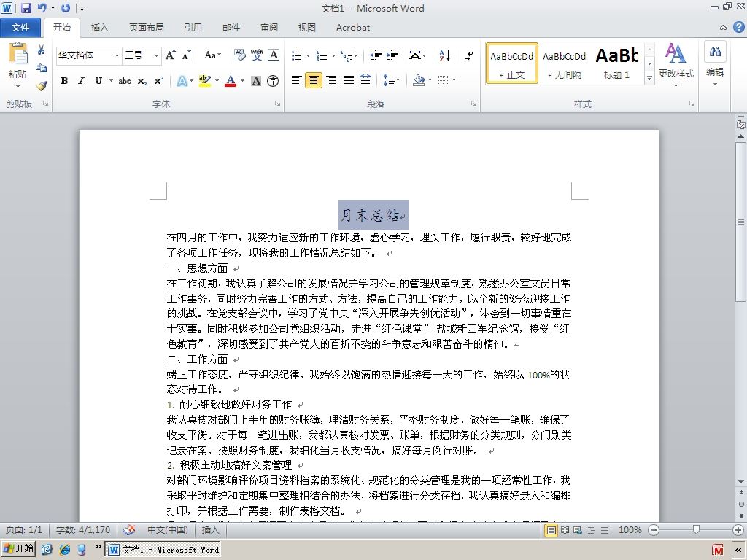
Task: Click the 更改样式 button
Action: (x=676, y=65)
